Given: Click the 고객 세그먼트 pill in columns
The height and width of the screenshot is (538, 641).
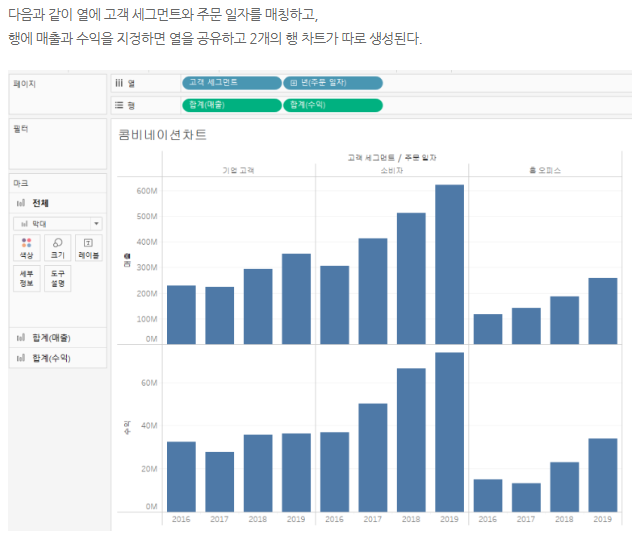Looking at the screenshot, I should pos(232,83).
